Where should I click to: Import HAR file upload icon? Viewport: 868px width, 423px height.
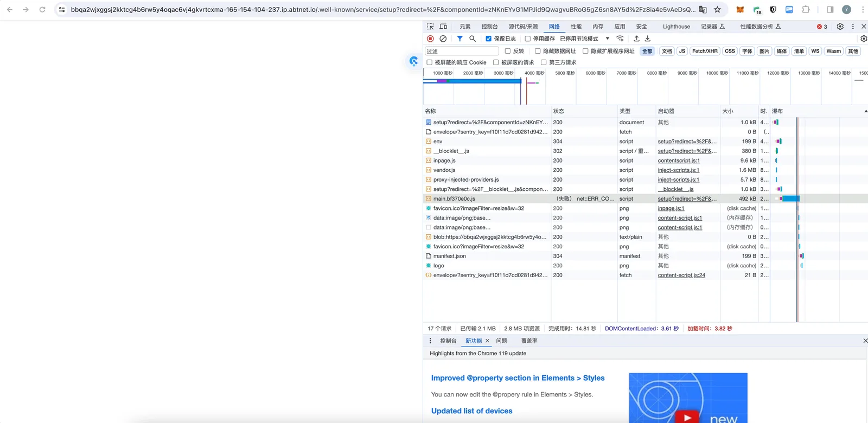pyautogui.click(x=636, y=39)
